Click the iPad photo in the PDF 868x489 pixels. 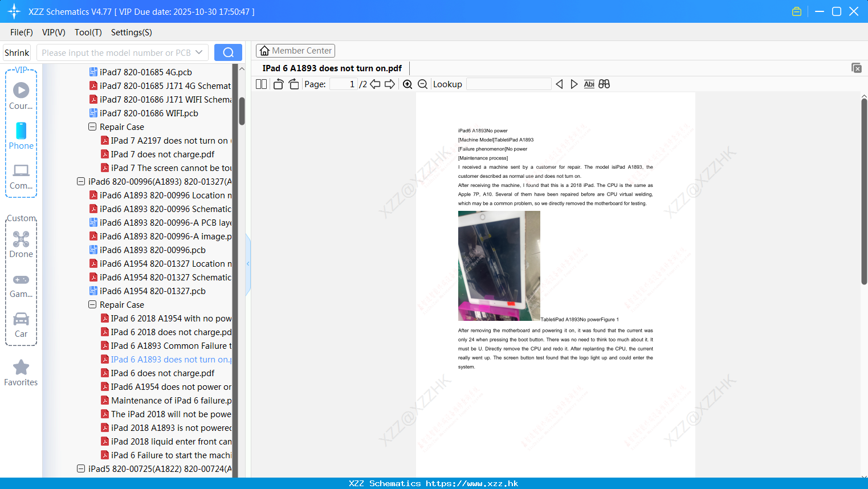click(x=499, y=266)
